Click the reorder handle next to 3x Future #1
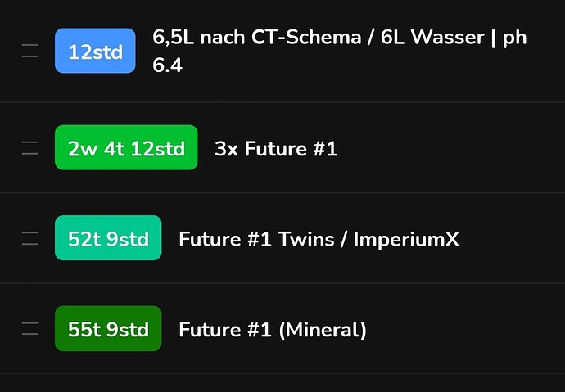565x392 pixels. point(30,148)
